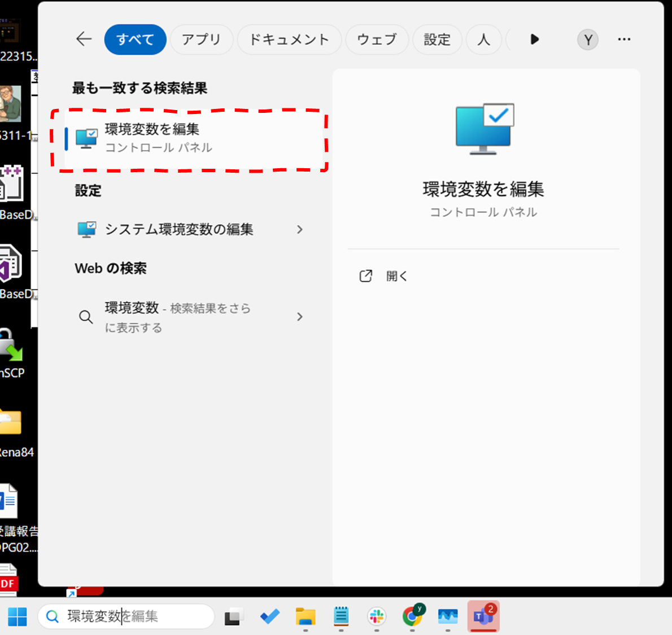672x635 pixels.
Task: Open the Y user account avatar
Action: point(588,40)
